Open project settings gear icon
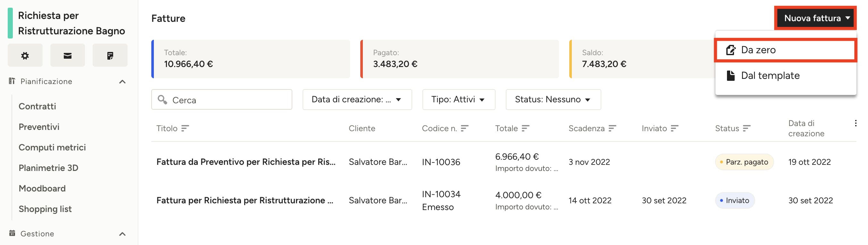 click(x=25, y=55)
